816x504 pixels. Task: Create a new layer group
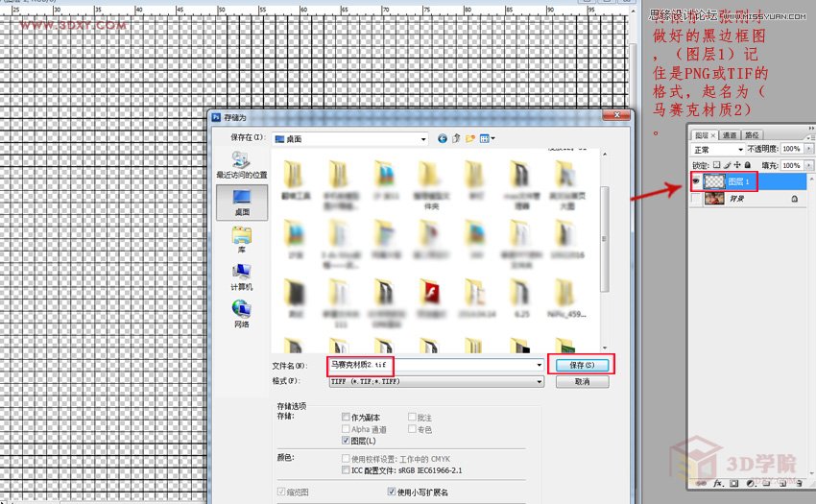click(767, 483)
